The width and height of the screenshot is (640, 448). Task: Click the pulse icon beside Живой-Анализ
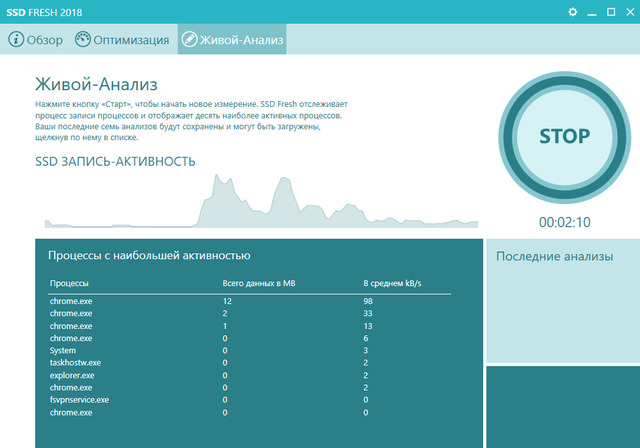click(x=190, y=40)
